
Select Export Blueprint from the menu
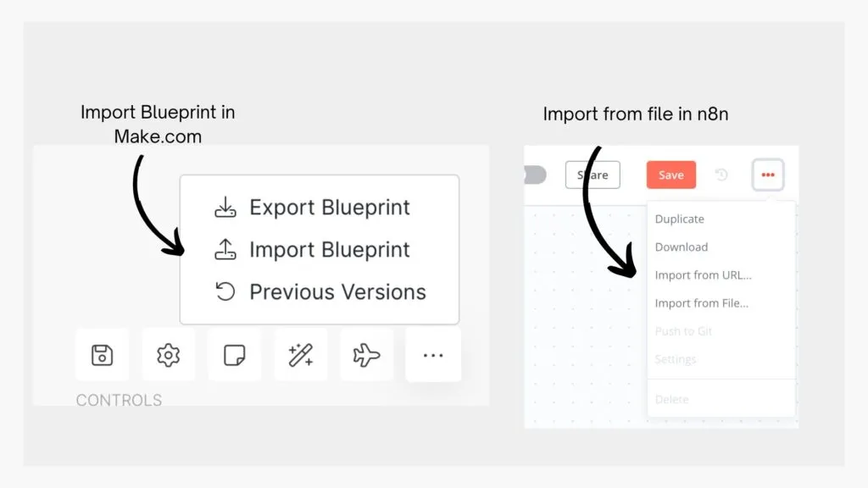[x=329, y=208]
